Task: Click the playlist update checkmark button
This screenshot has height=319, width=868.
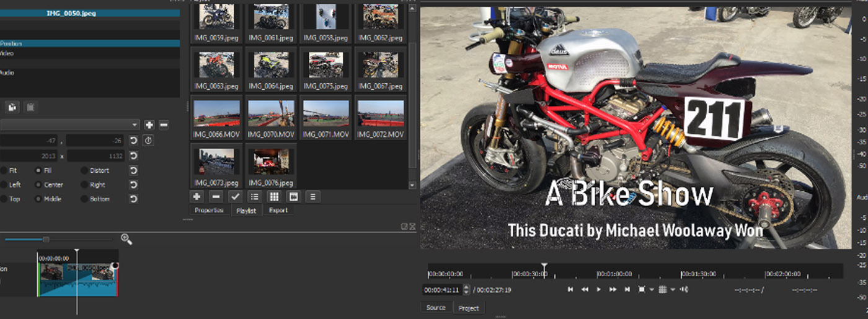Action: click(235, 196)
